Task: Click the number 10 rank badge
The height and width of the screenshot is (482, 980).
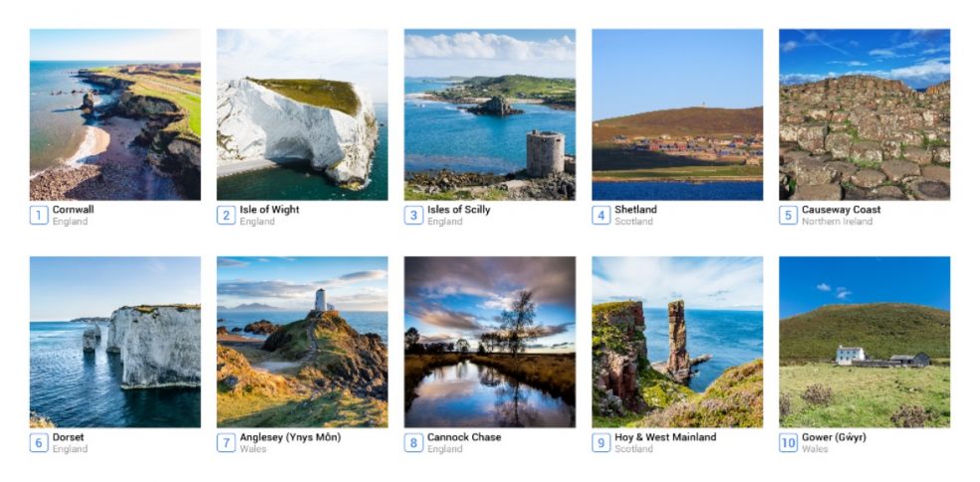Action: pyautogui.click(x=789, y=443)
